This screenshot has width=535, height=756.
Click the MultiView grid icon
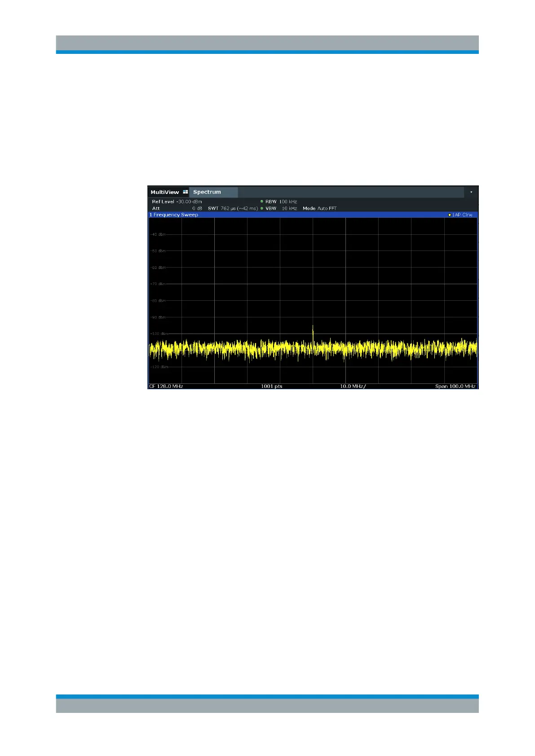185,192
